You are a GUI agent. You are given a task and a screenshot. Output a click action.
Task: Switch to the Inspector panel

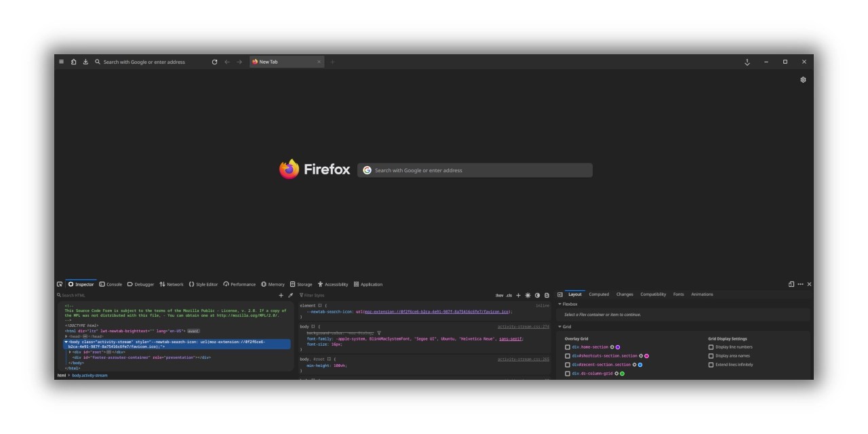coord(81,284)
